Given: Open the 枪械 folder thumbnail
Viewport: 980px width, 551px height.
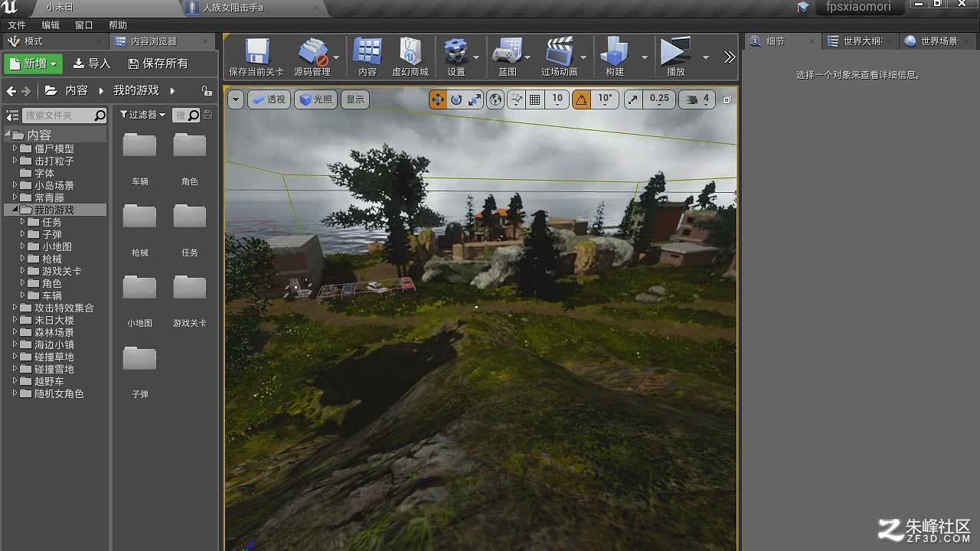Looking at the screenshot, I should pos(140,218).
